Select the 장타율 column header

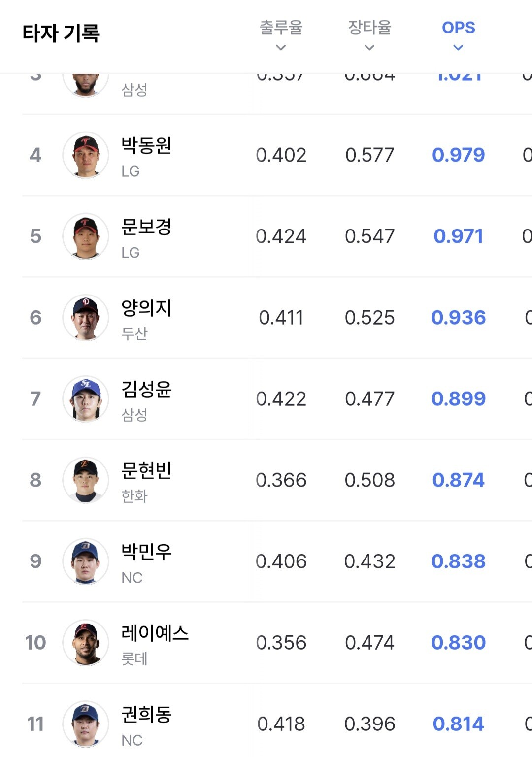369,28
